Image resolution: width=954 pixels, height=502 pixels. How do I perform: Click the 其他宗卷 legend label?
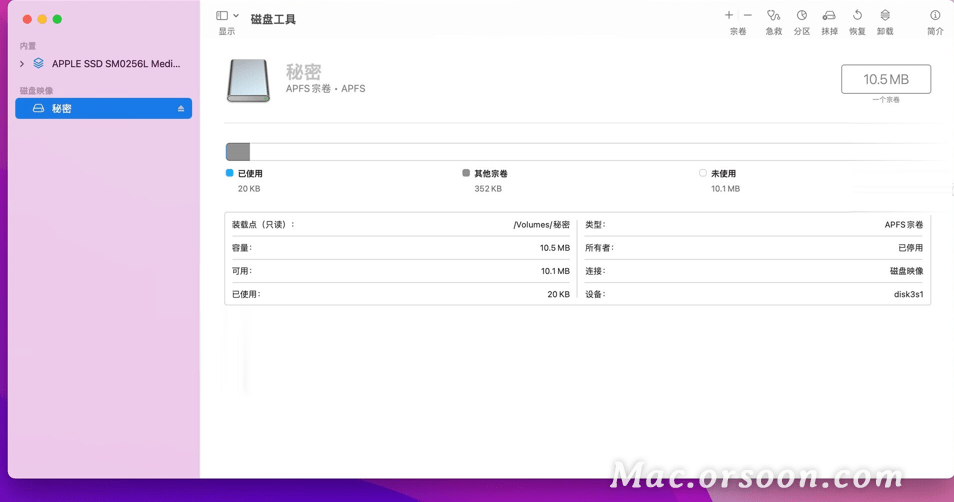click(x=491, y=173)
